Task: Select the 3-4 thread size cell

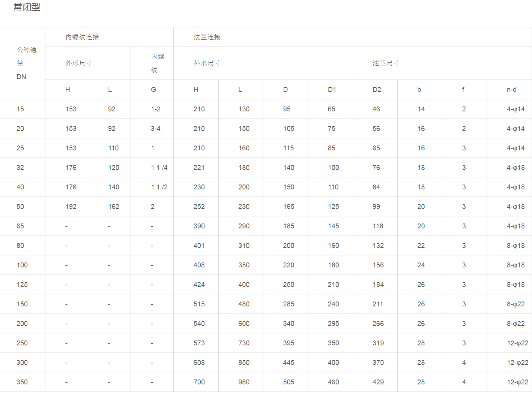Action: coord(155,129)
